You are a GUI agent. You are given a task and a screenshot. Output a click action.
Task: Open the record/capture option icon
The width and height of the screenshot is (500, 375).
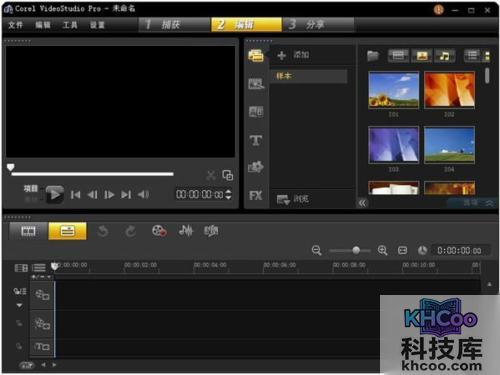[159, 231]
